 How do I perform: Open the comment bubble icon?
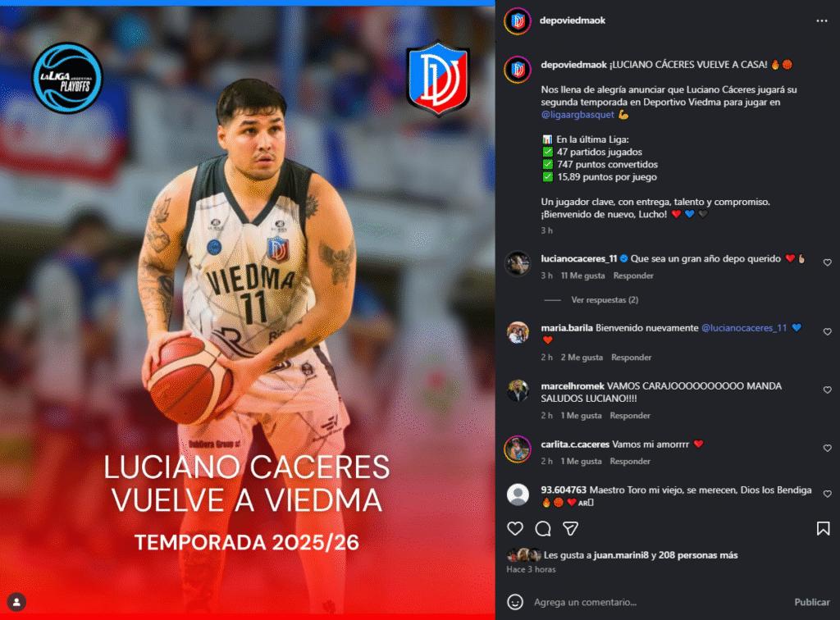coord(543,528)
